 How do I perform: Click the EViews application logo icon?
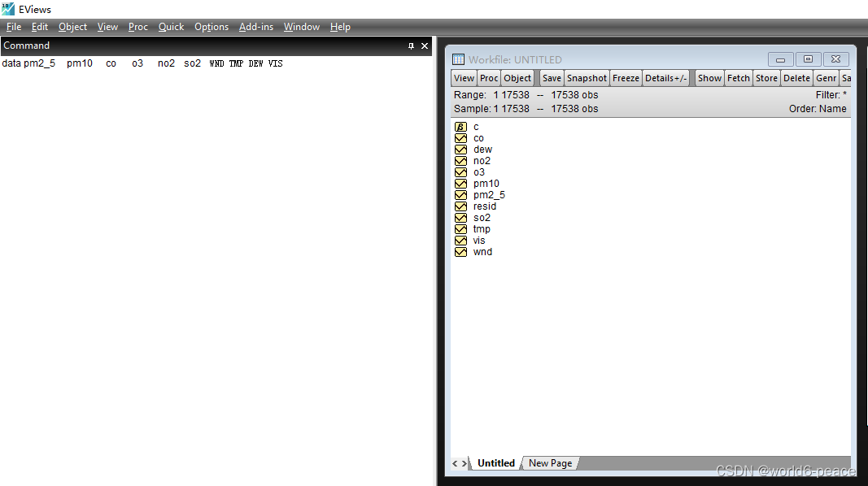8,9
